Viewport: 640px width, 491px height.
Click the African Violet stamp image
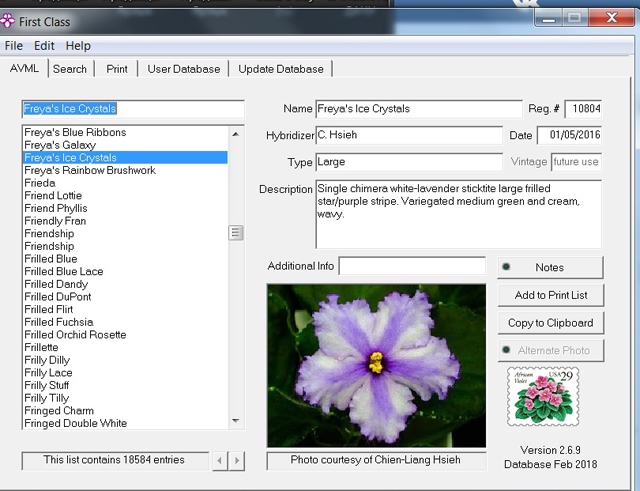click(543, 397)
